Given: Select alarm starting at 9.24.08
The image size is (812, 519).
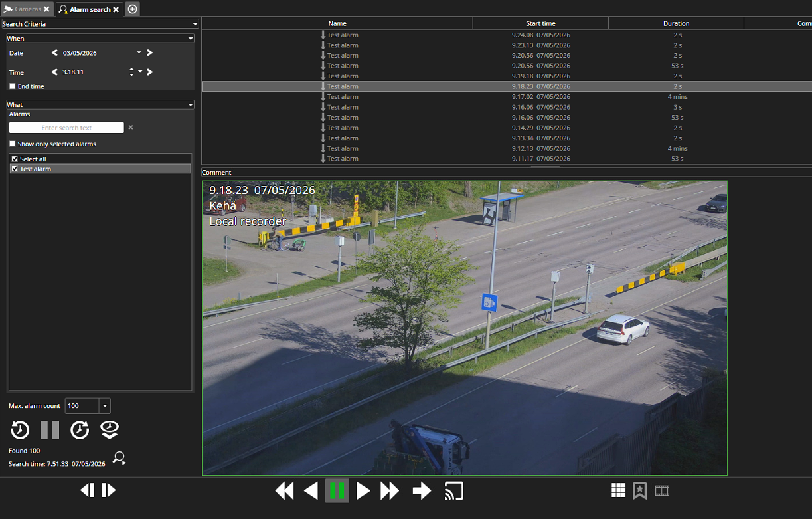Looking at the screenshot, I should tap(507, 35).
